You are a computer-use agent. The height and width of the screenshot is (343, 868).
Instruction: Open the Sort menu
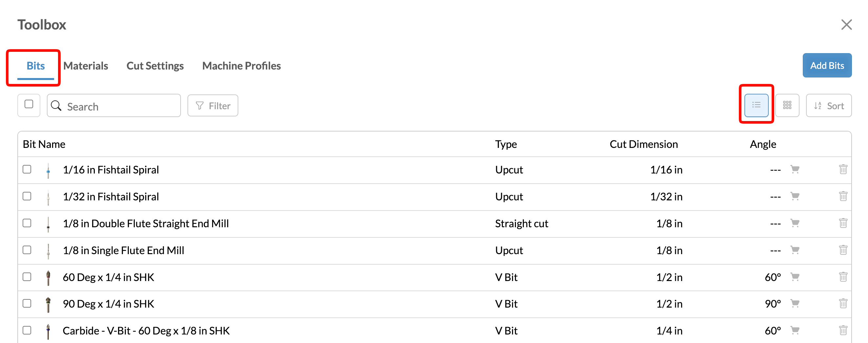point(828,106)
